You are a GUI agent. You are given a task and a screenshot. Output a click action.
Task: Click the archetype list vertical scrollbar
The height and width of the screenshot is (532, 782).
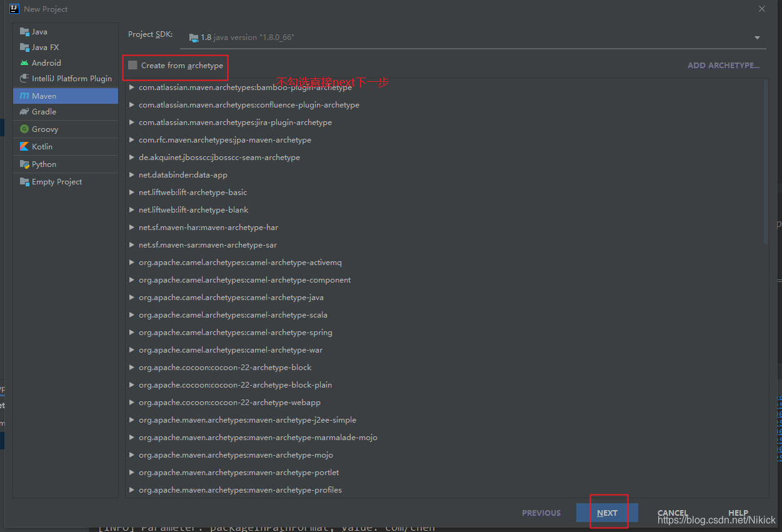[x=766, y=163]
